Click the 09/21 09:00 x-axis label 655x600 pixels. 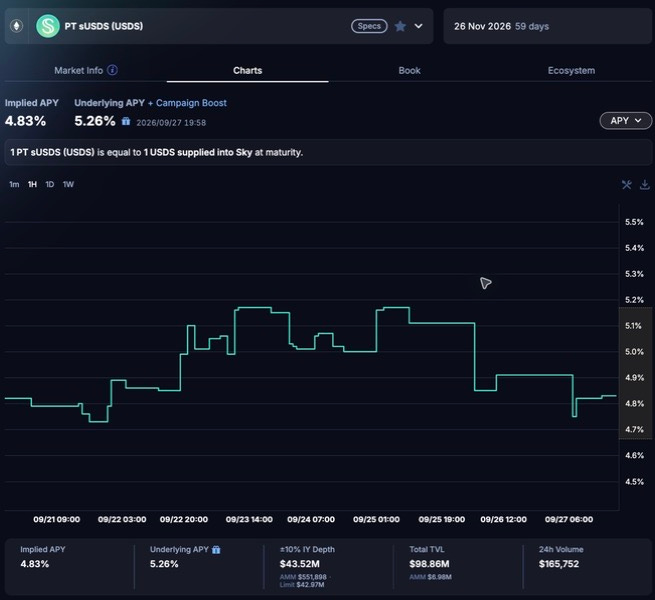pos(57,519)
